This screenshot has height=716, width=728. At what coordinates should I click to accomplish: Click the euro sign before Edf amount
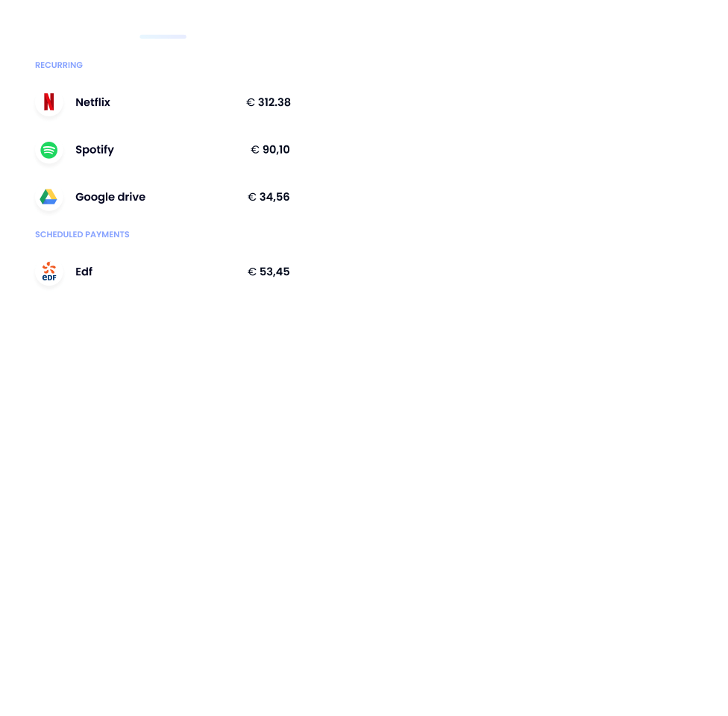[252, 271]
